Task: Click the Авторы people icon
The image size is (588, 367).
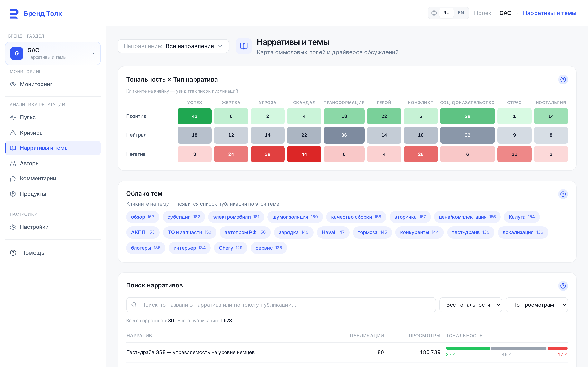Action: [x=13, y=163]
